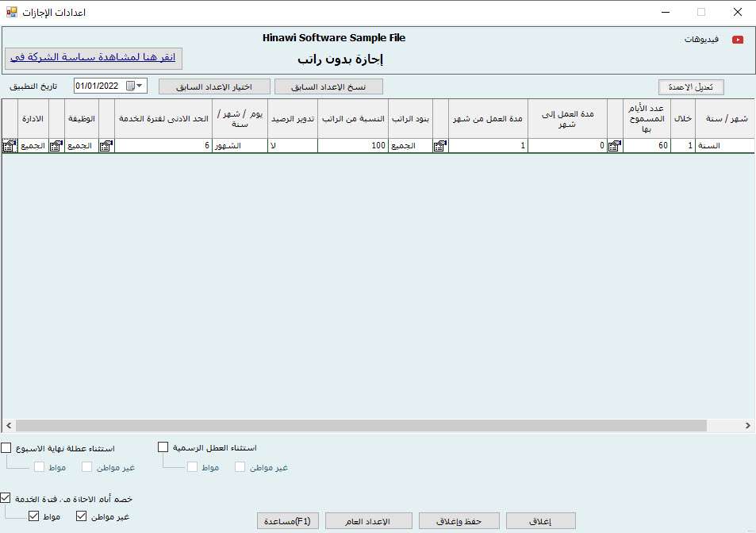Tick مواط under استثناء عطلة نهاية الاسبوع
The height and width of the screenshot is (533, 756).
click(39, 467)
